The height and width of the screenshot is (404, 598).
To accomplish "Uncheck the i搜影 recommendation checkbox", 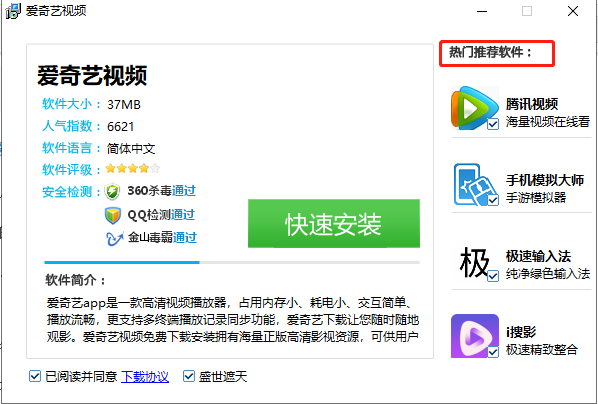I will click(x=493, y=352).
